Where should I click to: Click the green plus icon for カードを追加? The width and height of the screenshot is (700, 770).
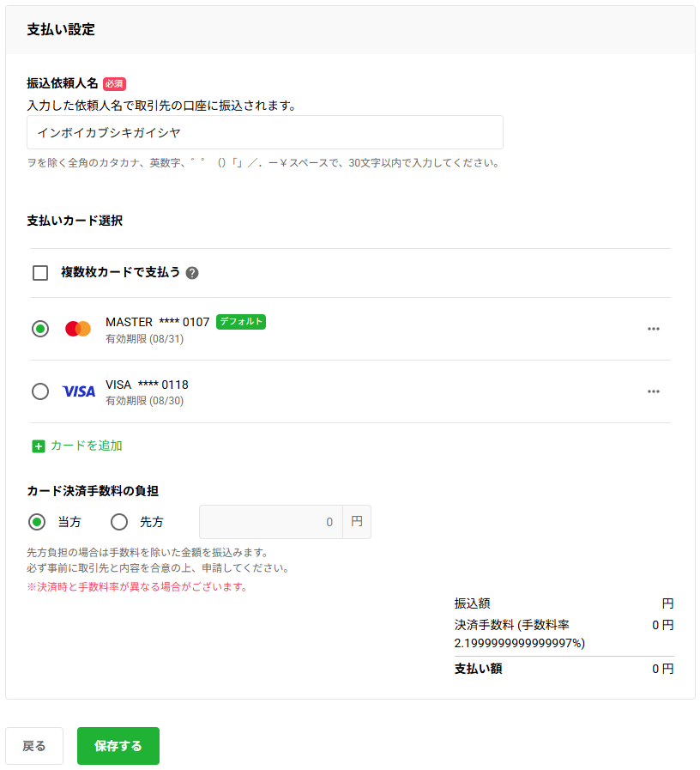coord(39,446)
